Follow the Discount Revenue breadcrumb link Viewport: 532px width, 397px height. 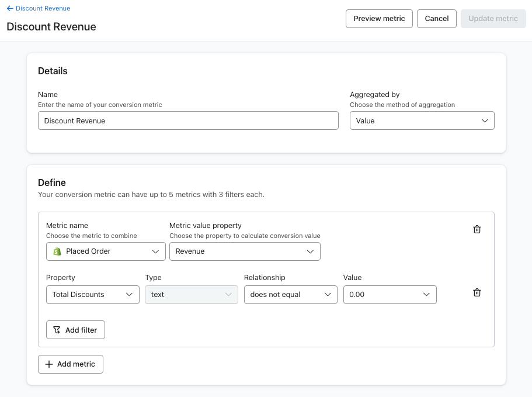43,9
